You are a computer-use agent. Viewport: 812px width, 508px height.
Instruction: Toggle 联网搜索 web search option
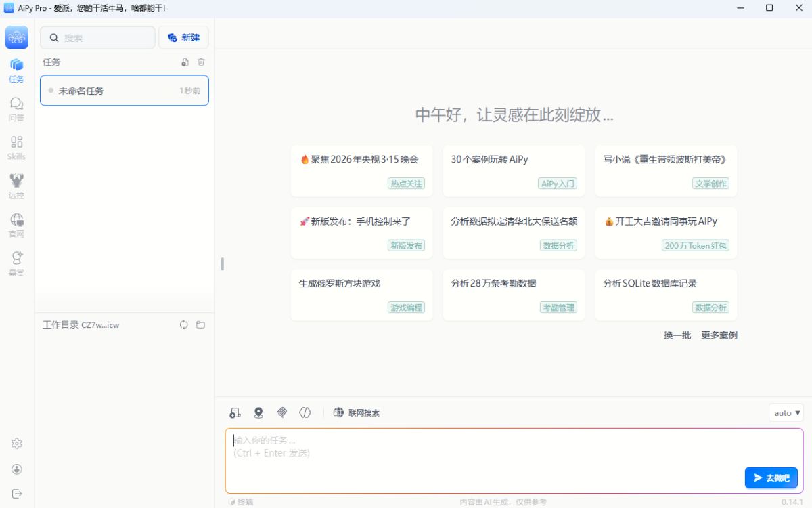[x=357, y=412]
